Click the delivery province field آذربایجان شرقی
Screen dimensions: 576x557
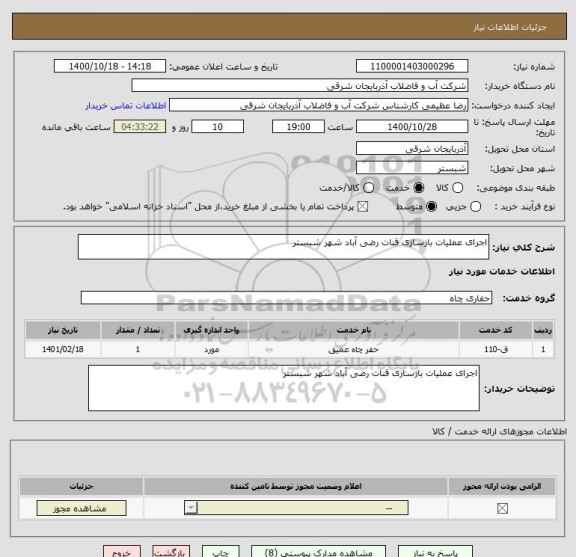coord(412,148)
